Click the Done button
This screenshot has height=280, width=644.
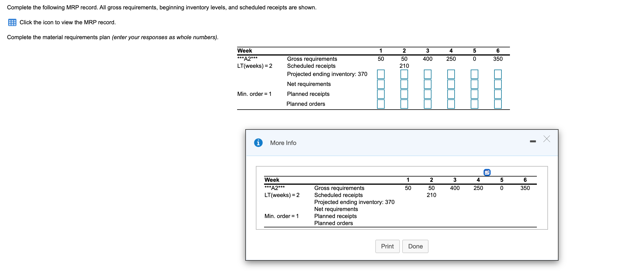click(x=415, y=246)
